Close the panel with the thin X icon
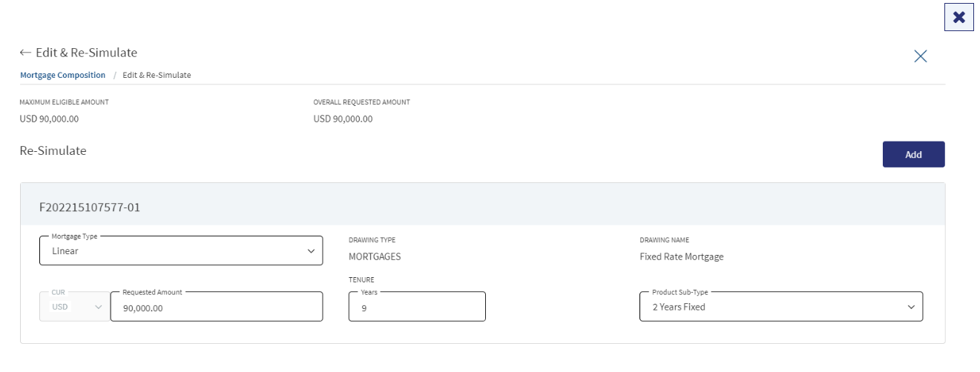This screenshot has height=372, width=980. pyautogui.click(x=921, y=56)
